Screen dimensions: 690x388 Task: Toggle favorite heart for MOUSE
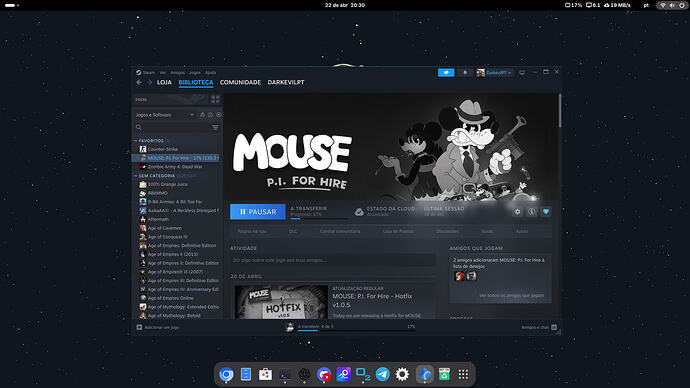click(x=546, y=212)
